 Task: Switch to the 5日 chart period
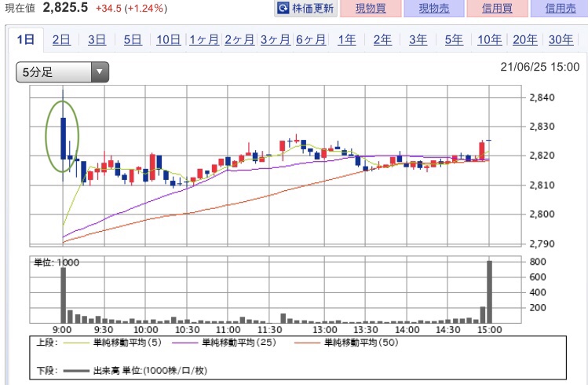133,39
